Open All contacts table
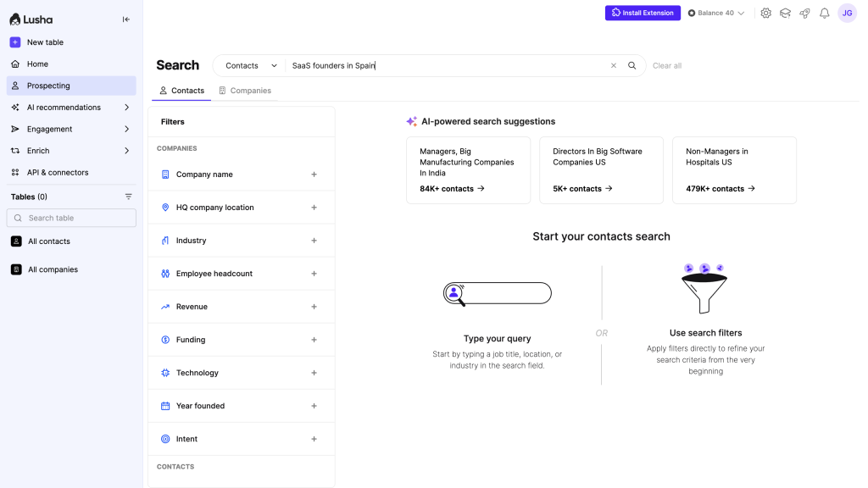868x488 pixels. point(49,241)
